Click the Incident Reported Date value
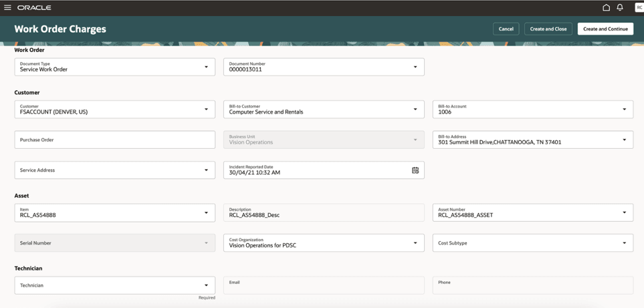644x308 pixels. point(255,172)
